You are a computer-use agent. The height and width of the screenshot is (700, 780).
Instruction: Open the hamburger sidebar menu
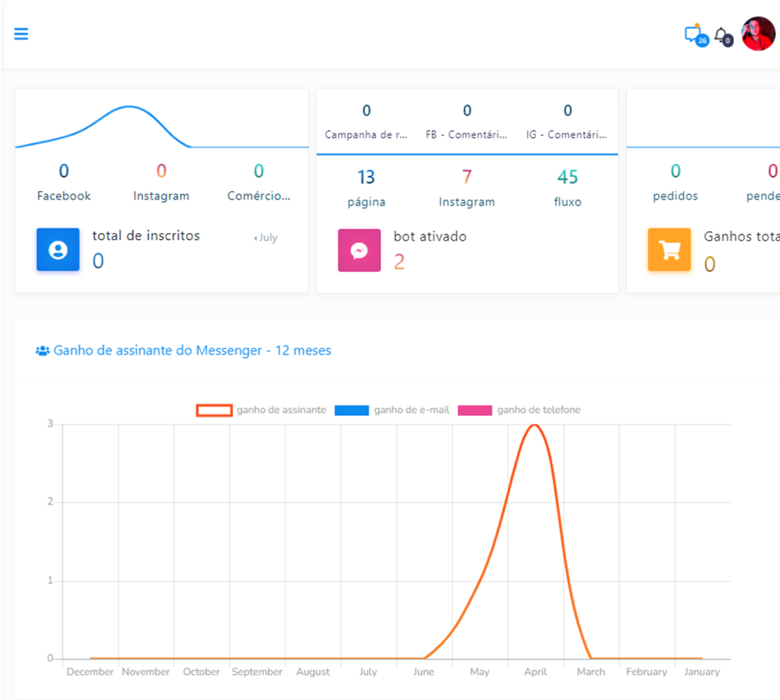[x=21, y=34]
